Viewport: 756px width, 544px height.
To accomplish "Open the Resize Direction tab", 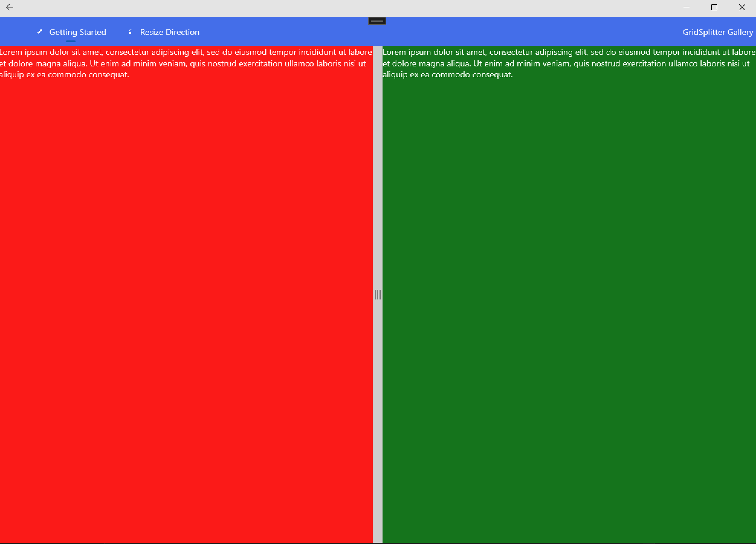I will tap(169, 32).
